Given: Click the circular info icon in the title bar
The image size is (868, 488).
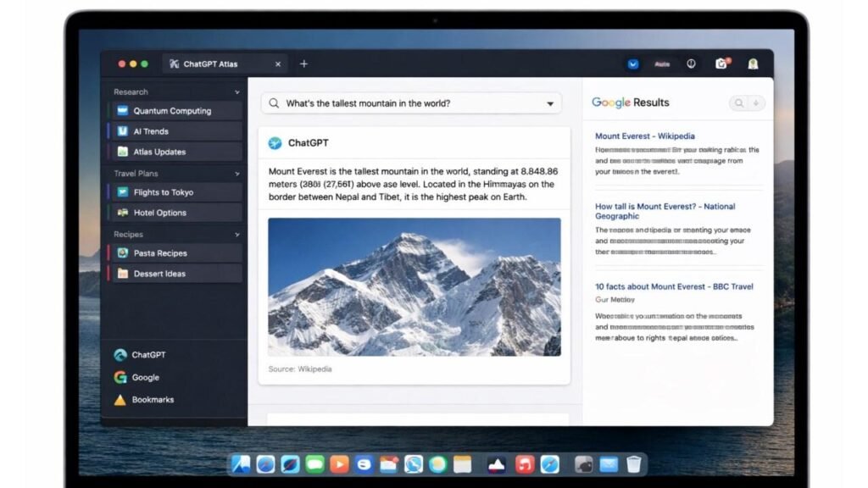Looking at the screenshot, I should 691,64.
